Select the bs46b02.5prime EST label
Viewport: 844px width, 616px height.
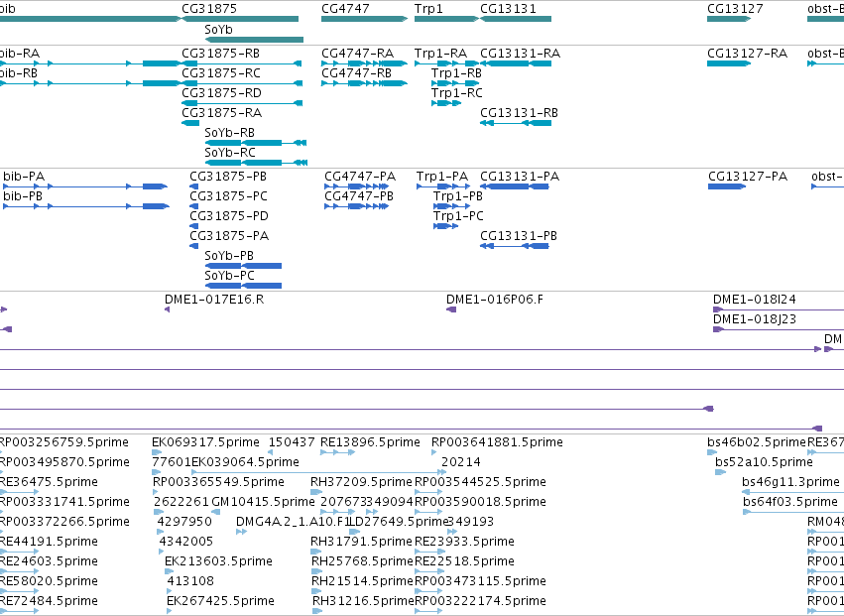pos(757,442)
